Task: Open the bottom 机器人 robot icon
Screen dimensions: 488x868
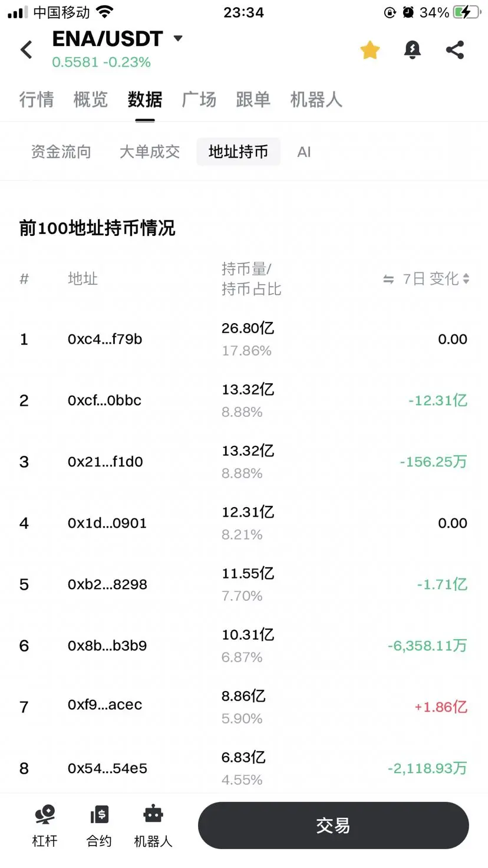Action: [153, 814]
